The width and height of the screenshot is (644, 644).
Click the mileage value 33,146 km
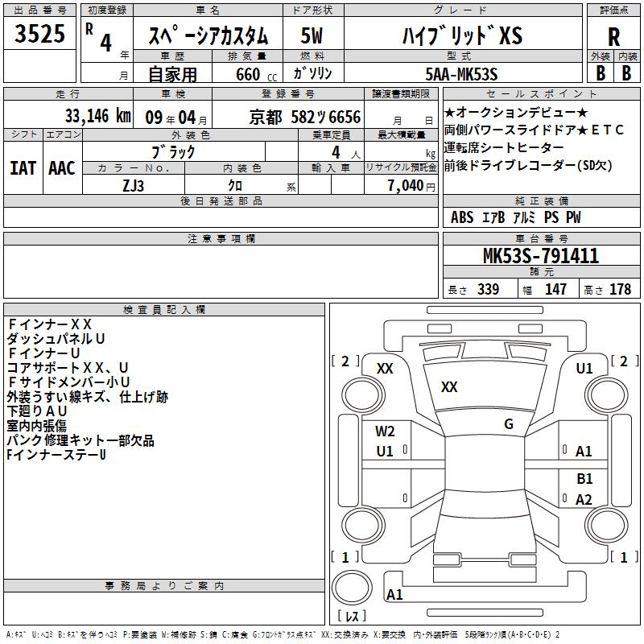[x=97, y=116]
